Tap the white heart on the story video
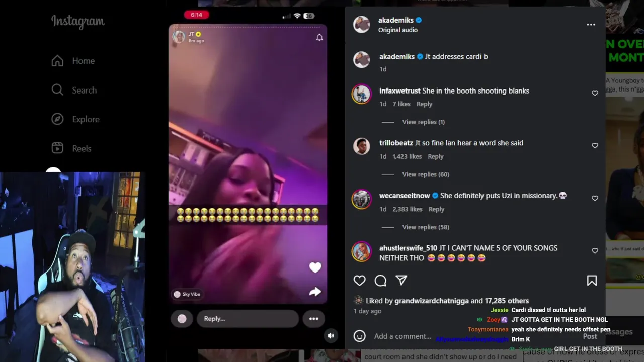Screen dimensions: 644x362 (315, 267)
